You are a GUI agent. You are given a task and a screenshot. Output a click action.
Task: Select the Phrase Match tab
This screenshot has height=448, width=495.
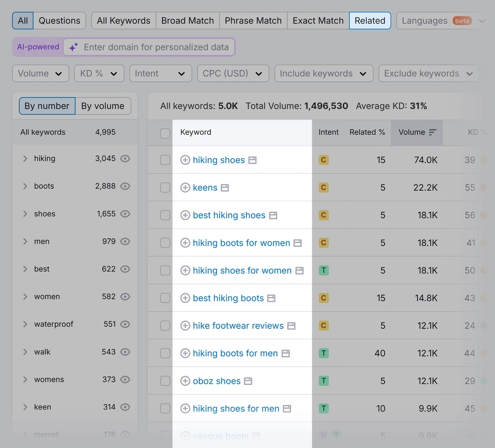coord(253,21)
